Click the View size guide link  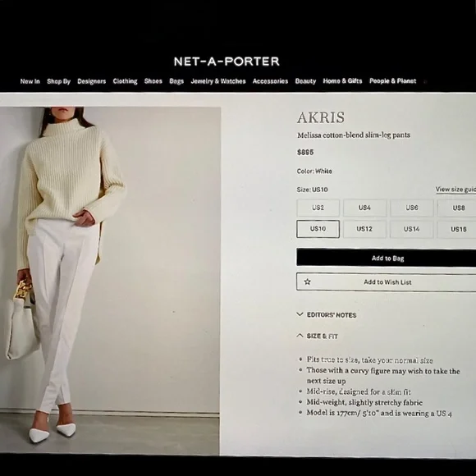(x=455, y=190)
